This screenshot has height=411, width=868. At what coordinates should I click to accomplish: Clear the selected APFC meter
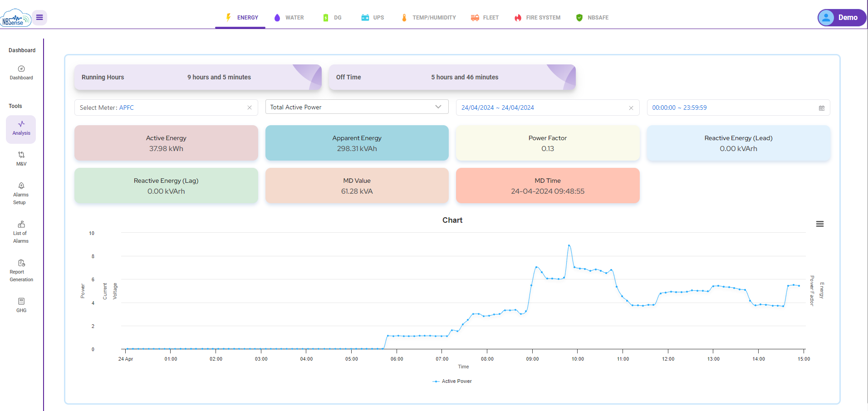click(x=250, y=108)
